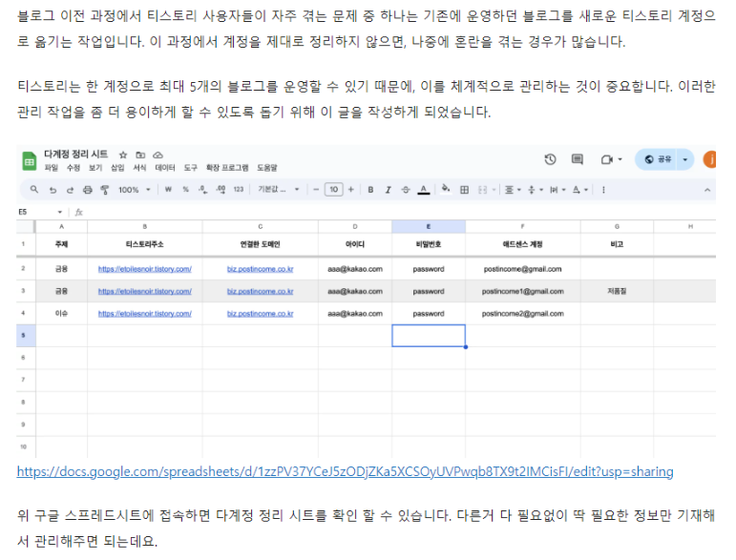Open the comments panel icon
Image resolution: width=736 pixels, height=560 pixels.
[578, 159]
